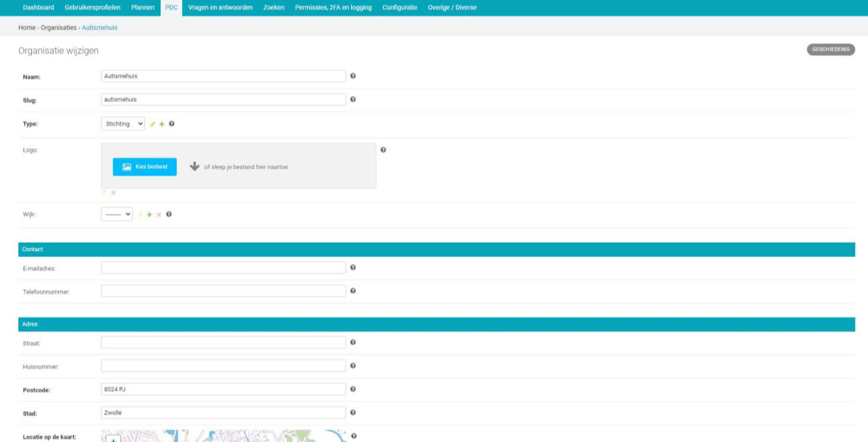Click the help icon next to Naam

pos(353,76)
